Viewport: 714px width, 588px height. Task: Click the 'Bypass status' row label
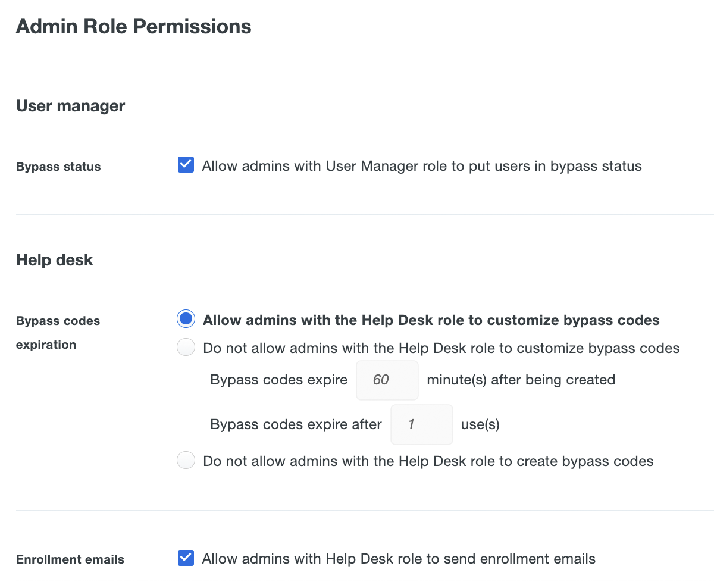[58, 167]
